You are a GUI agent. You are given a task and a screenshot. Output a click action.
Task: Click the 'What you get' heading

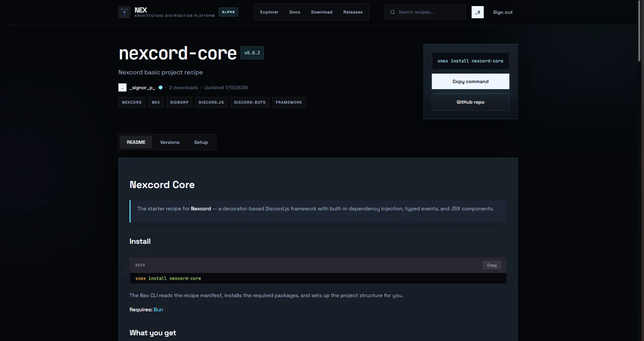[x=153, y=333]
